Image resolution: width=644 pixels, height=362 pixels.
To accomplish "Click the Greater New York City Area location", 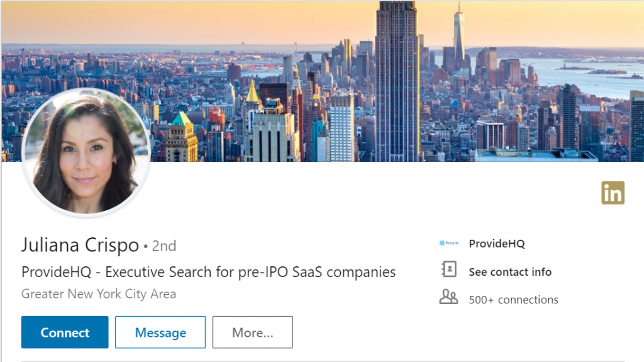I will point(99,294).
